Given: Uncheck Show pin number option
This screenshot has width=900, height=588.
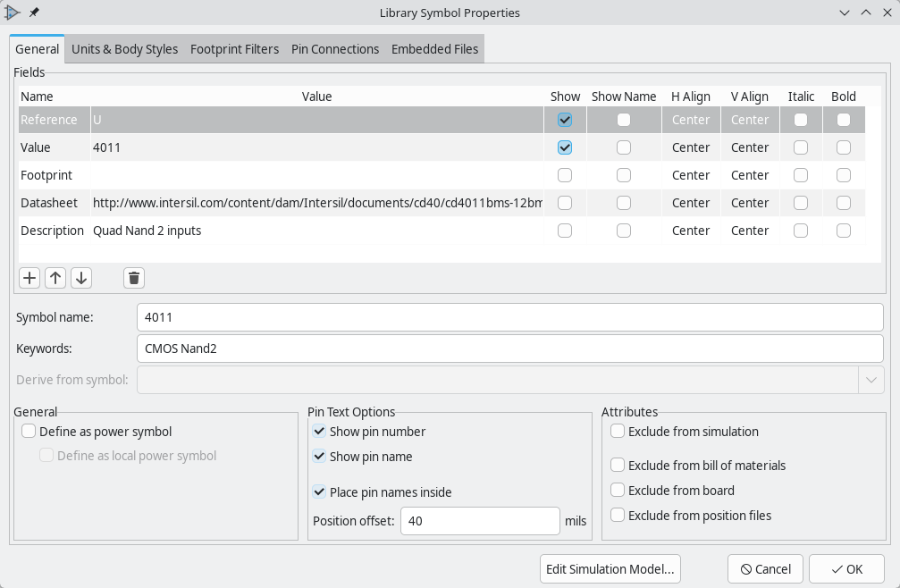Looking at the screenshot, I should pyautogui.click(x=319, y=432).
